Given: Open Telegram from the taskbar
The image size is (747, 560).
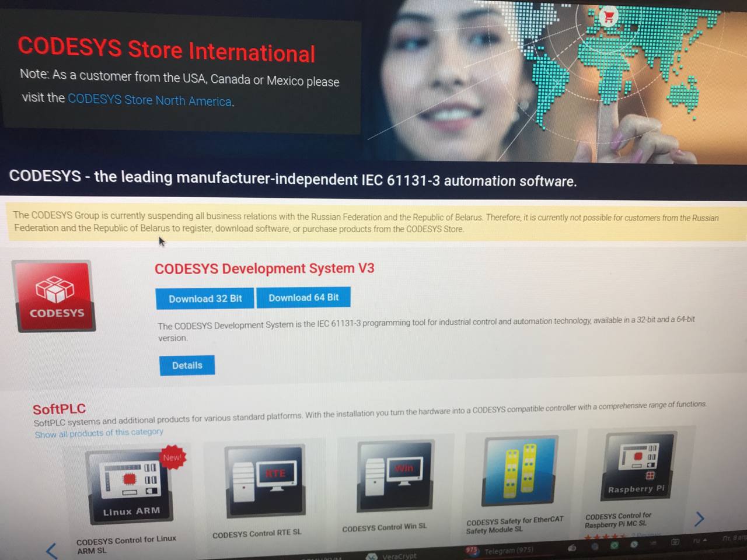Looking at the screenshot, I should tap(501, 551).
